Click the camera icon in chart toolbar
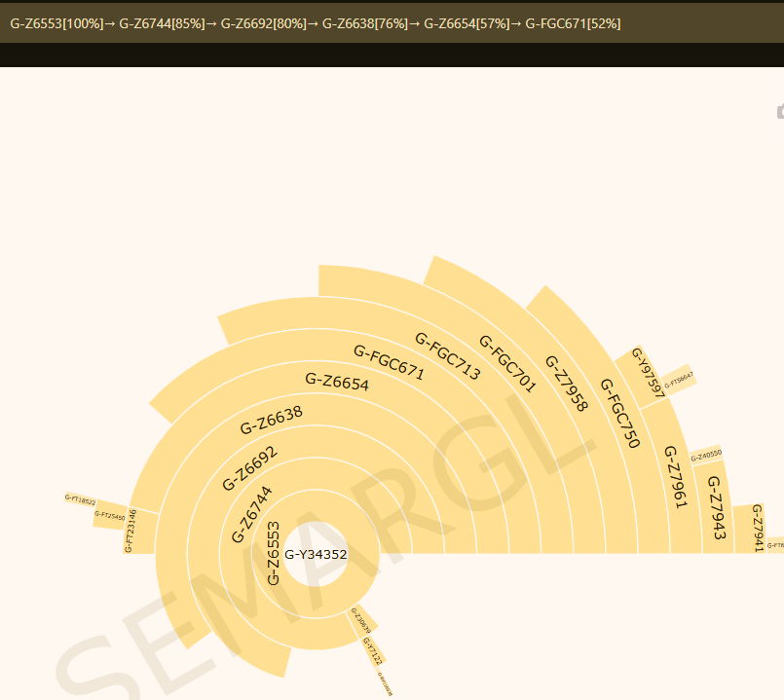Screen dimensions: 784x700 coord(780,111)
